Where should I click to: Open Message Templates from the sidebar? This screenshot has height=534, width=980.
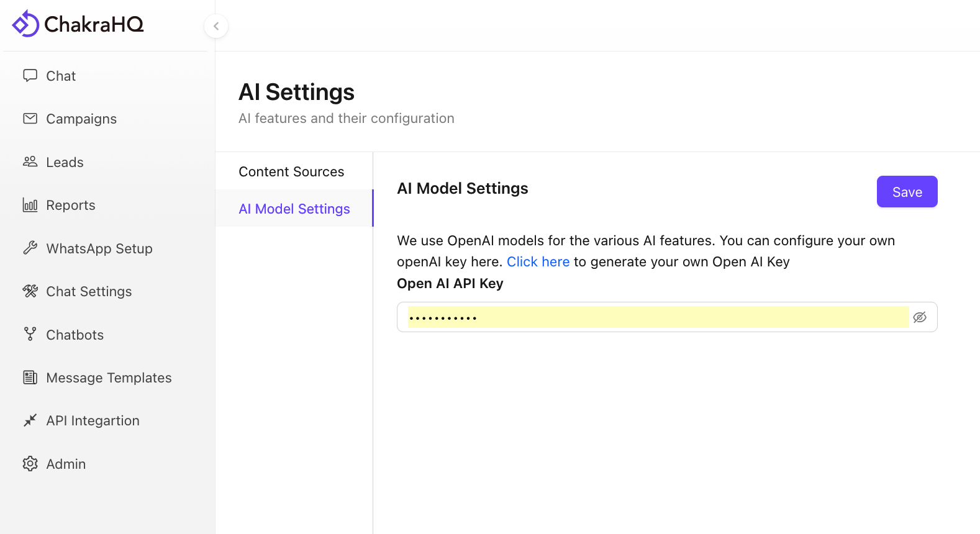[109, 378]
